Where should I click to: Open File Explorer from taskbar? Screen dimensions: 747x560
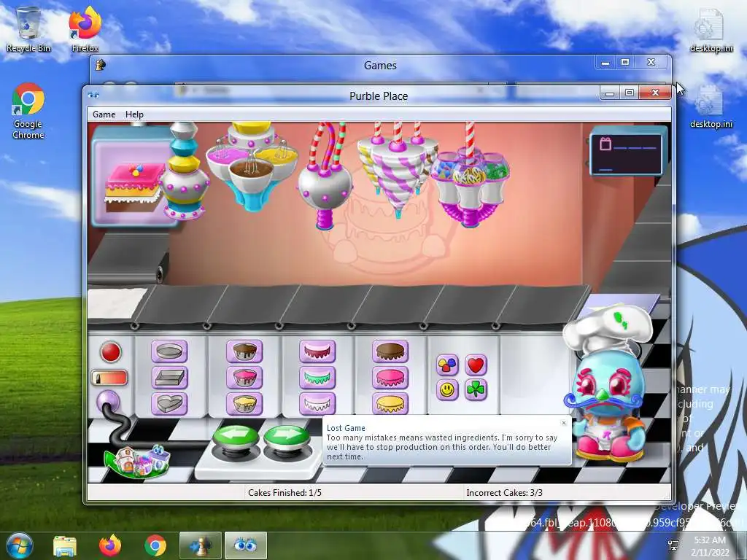[65, 545]
